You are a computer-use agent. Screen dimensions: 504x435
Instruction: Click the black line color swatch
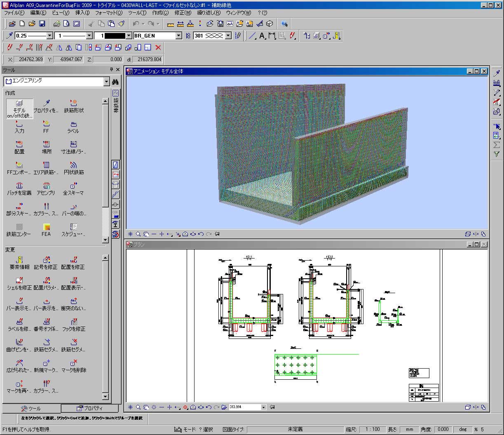click(115, 36)
